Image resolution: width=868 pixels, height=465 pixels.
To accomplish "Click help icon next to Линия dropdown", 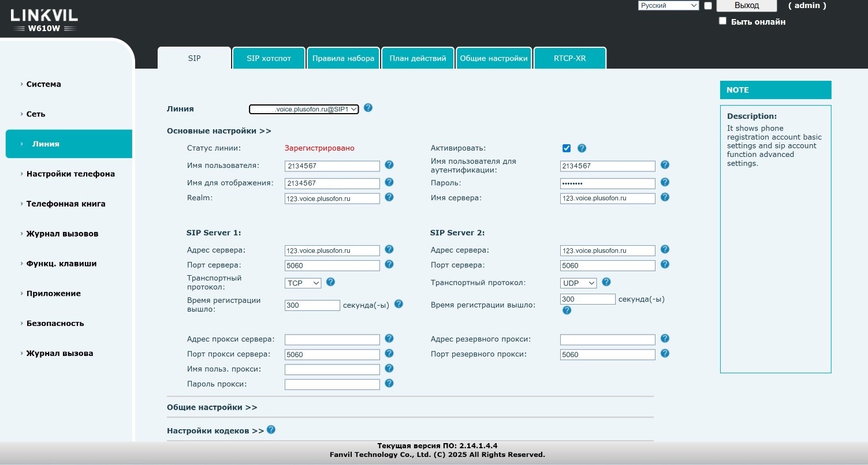I will click(x=368, y=108).
